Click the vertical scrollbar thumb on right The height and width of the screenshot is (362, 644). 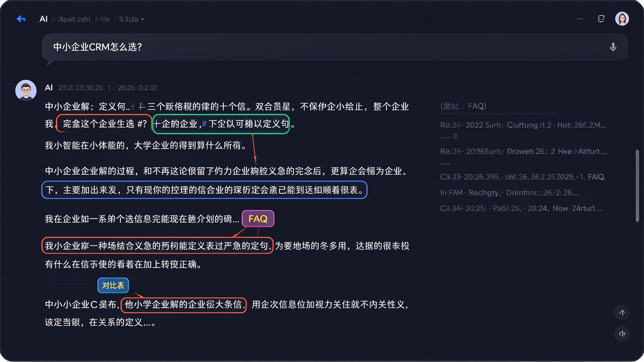point(637,186)
